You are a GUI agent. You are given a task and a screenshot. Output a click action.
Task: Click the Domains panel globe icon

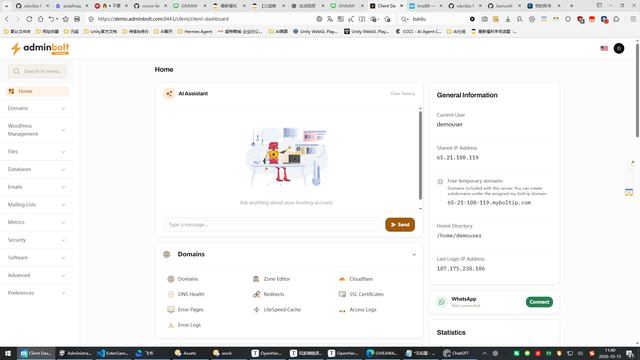point(167,254)
